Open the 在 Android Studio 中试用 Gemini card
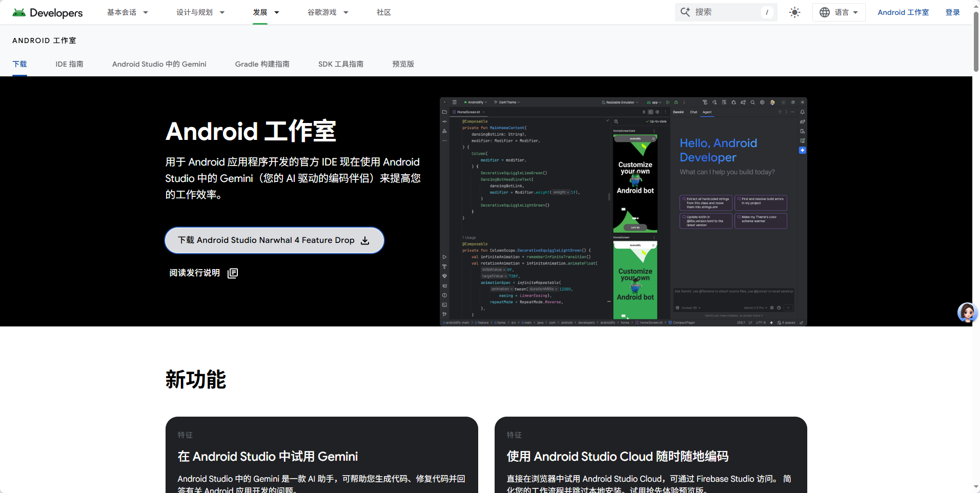This screenshot has width=980, height=493. coord(322,455)
